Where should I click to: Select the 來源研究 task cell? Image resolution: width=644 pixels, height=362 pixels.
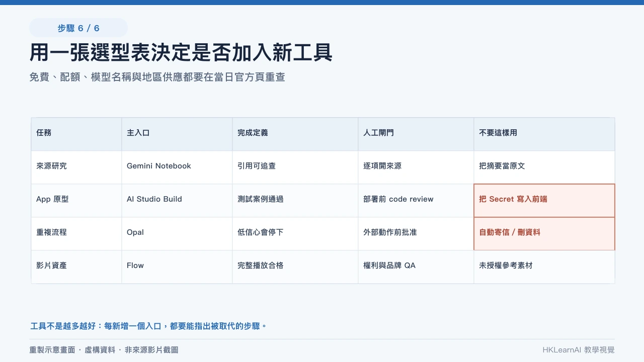pyautogui.click(x=76, y=167)
